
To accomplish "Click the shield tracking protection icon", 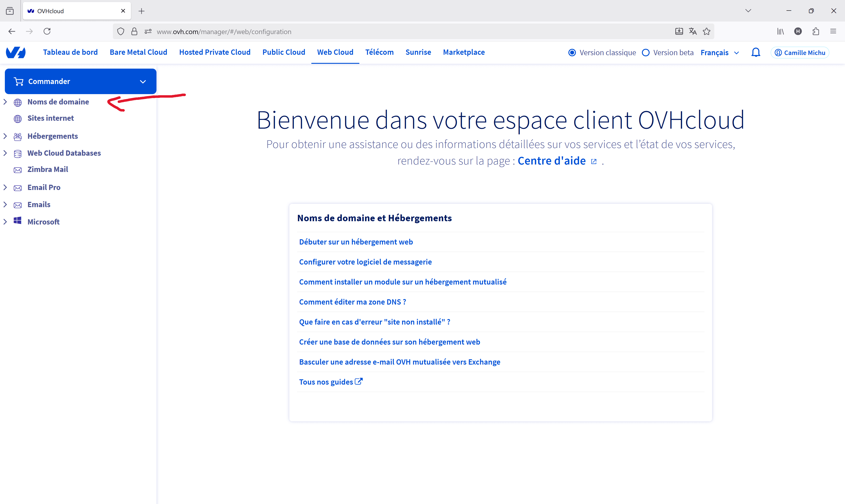I will (121, 32).
